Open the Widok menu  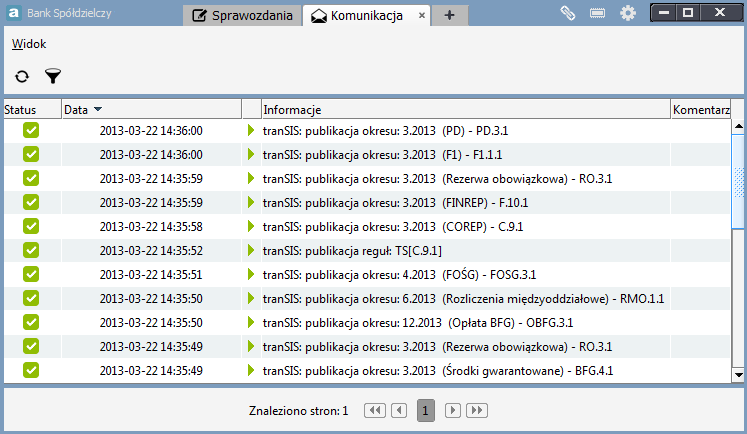29,44
